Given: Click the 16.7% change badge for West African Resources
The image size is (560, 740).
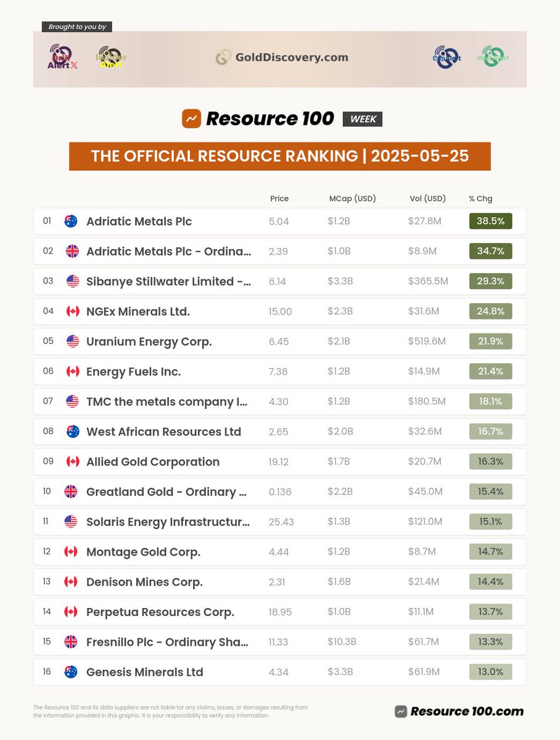Looking at the screenshot, I should 491,432.
